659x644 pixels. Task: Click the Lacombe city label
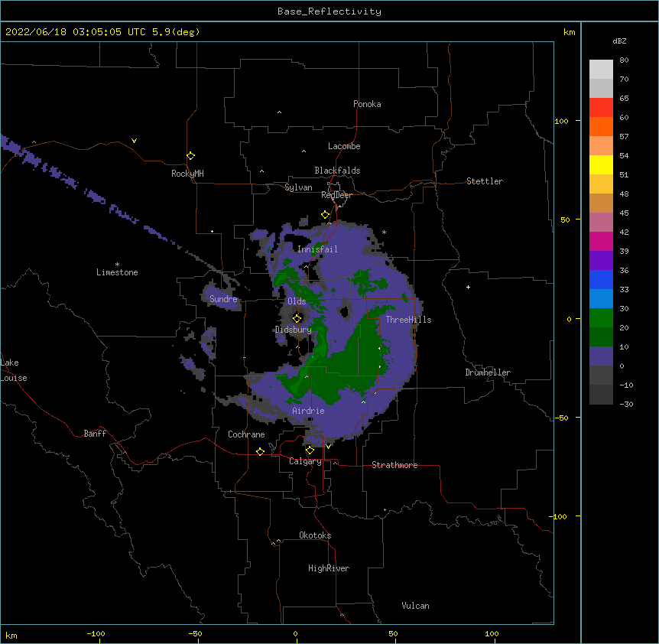coord(344,146)
